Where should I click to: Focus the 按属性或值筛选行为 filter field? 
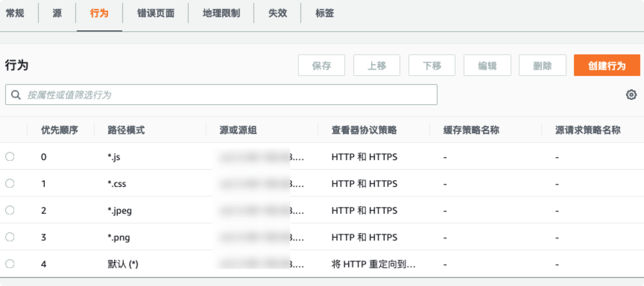(x=221, y=95)
